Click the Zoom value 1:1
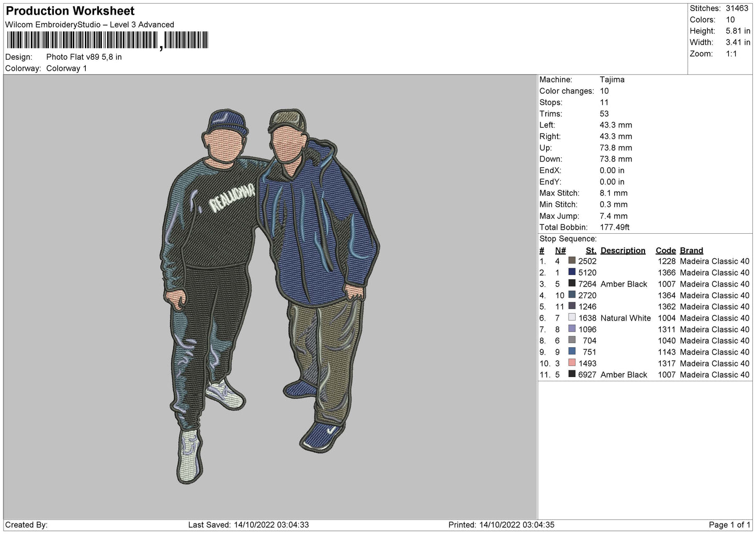This screenshot has height=534, width=756. 731,54
